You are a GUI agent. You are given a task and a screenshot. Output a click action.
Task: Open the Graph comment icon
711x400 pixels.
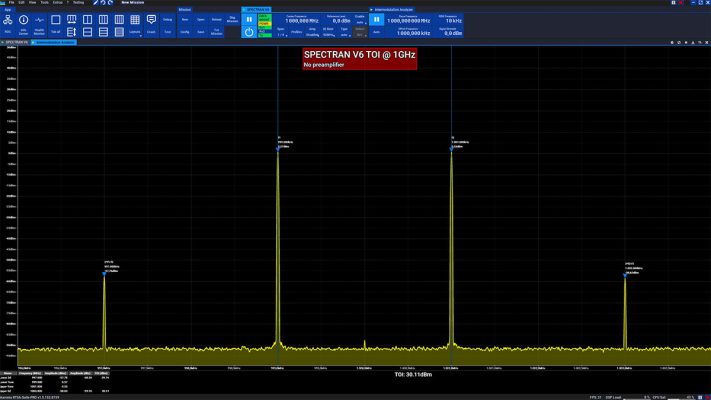click(151, 20)
